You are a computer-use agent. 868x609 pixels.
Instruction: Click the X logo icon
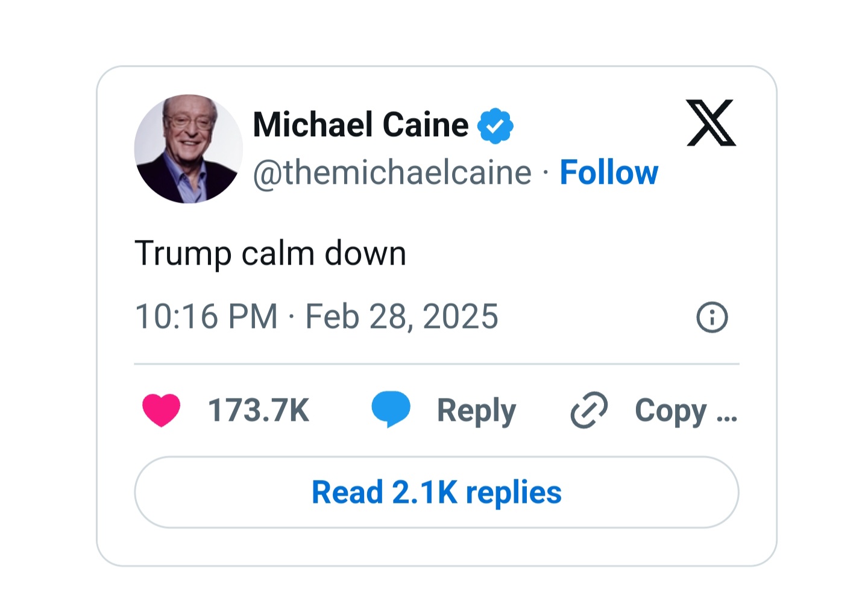[711, 123]
